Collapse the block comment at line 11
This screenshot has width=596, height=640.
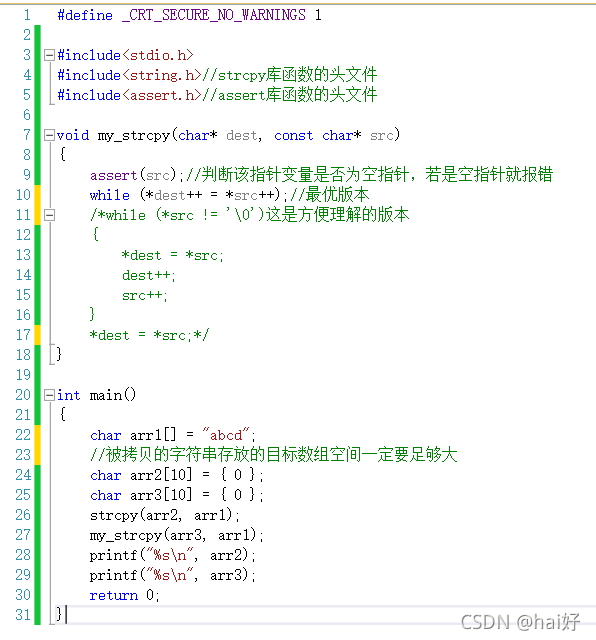pyautogui.click(x=49, y=215)
